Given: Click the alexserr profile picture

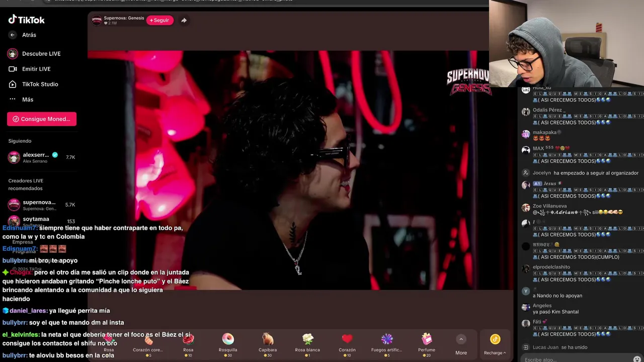Looking at the screenshot, I should coord(14,157).
